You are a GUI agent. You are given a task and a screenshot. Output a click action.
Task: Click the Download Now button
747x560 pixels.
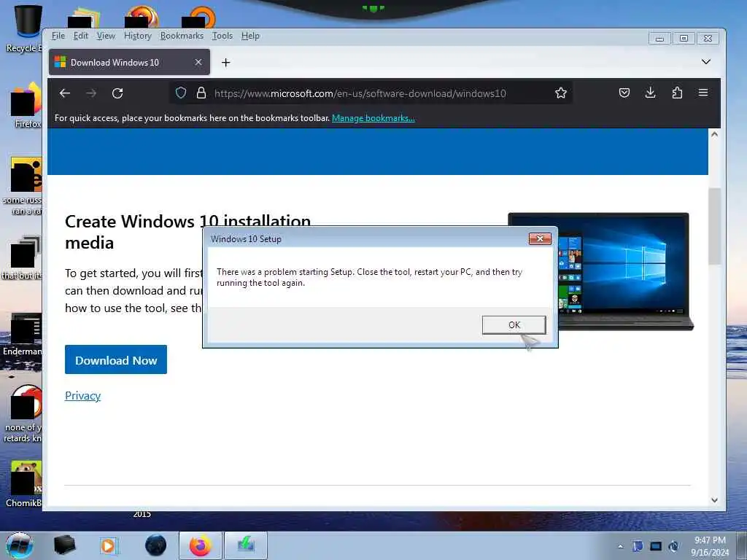coord(116,360)
